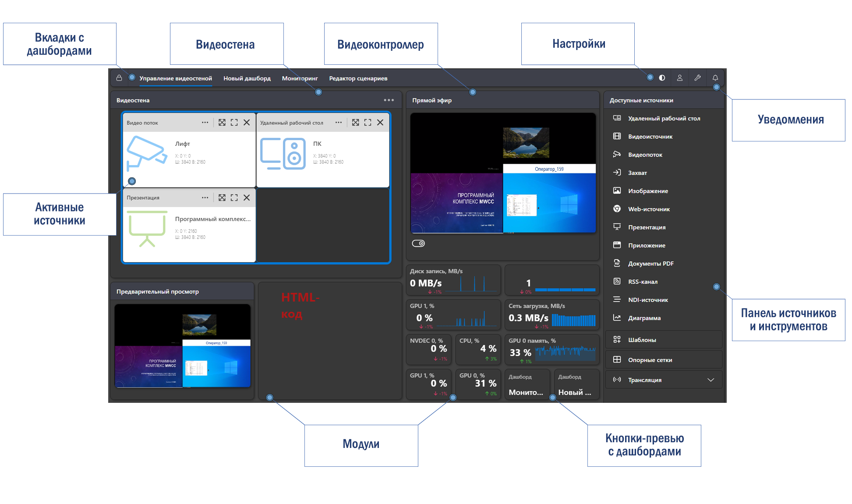852x504 pixels.
Task: Close the Презентация source tile
Action: tap(247, 197)
